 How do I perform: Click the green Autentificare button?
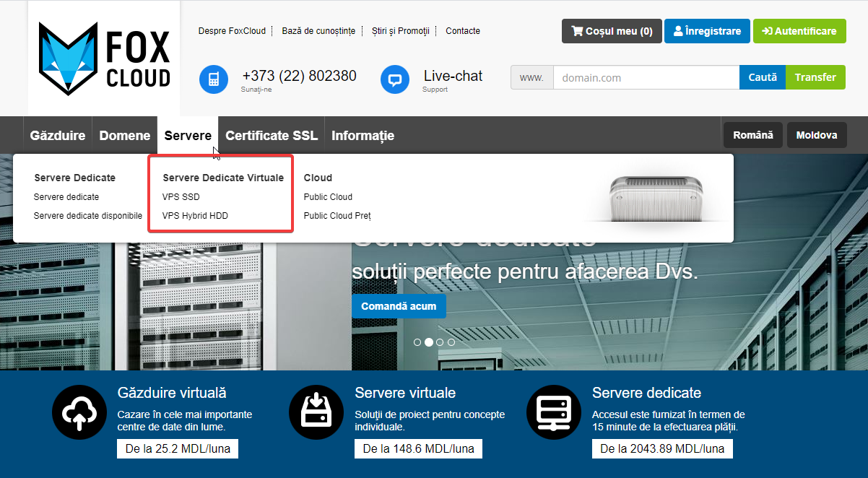click(799, 31)
